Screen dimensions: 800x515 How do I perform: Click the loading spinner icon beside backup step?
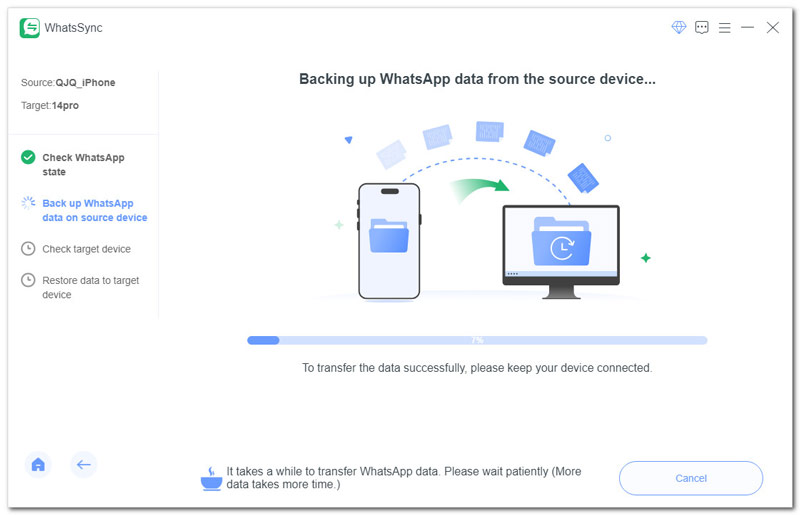point(28,203)
